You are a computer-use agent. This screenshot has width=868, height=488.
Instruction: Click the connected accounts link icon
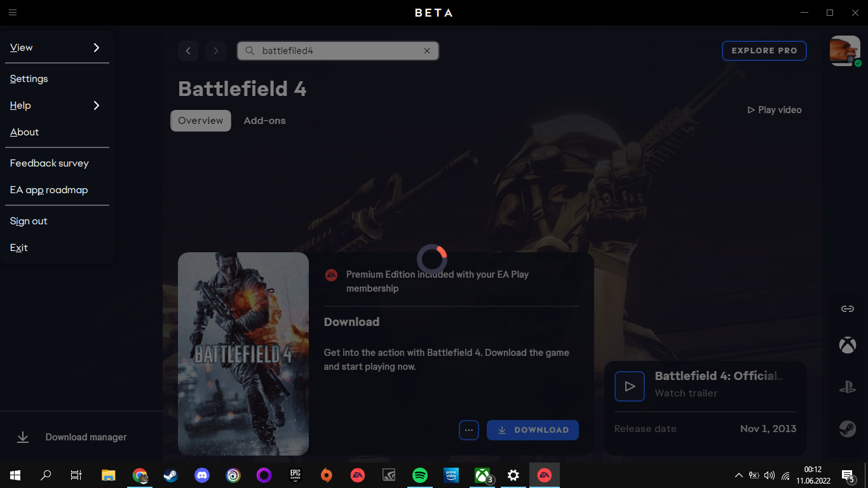848,309
